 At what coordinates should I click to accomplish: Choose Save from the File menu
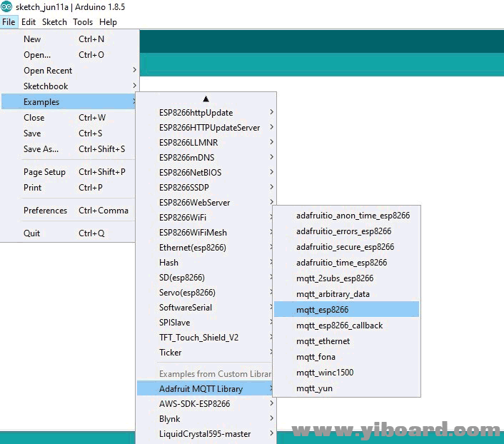[68, 133]
